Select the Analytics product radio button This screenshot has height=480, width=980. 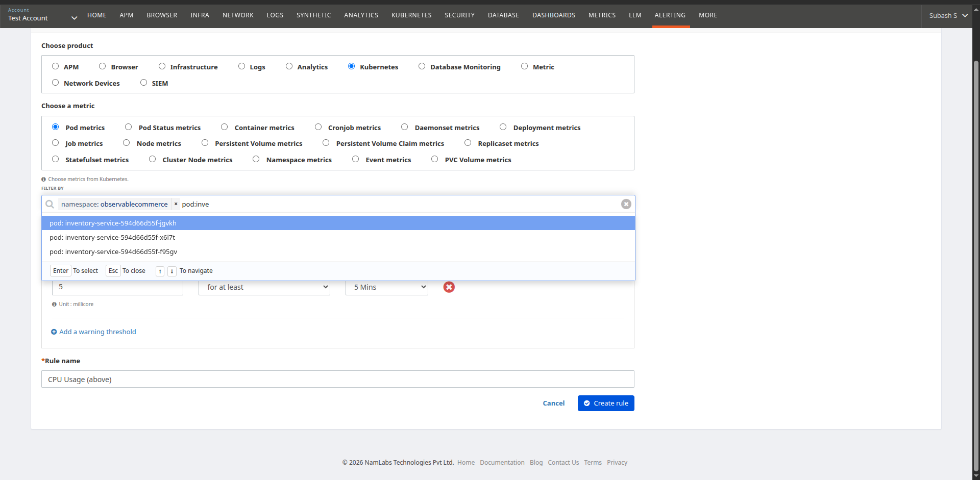tap(289, 66)
